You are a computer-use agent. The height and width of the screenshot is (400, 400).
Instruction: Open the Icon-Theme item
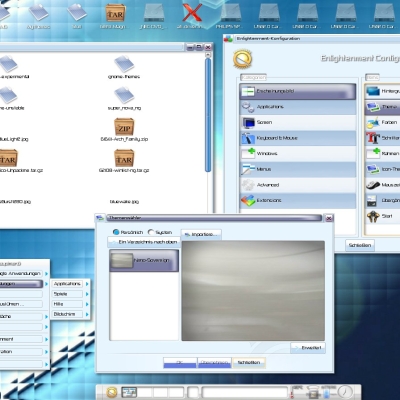[x=382, y=169]
